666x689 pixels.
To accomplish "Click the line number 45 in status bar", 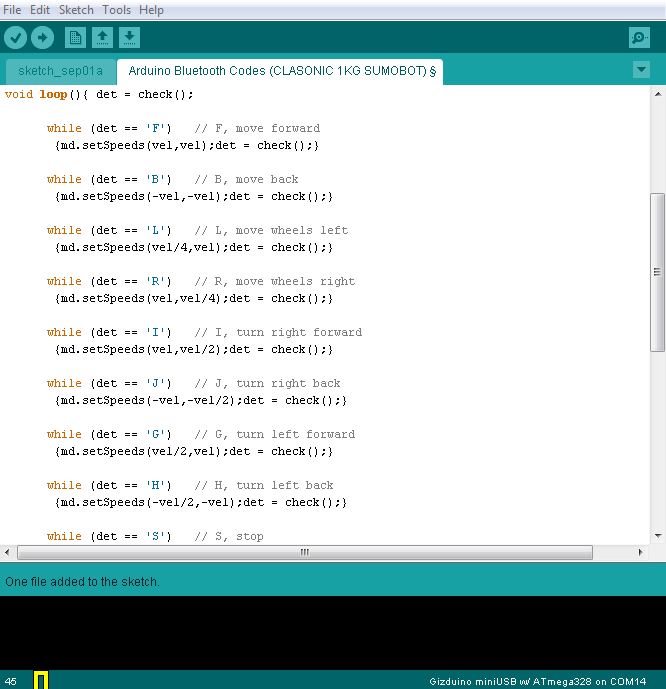I will click(11, 682).
